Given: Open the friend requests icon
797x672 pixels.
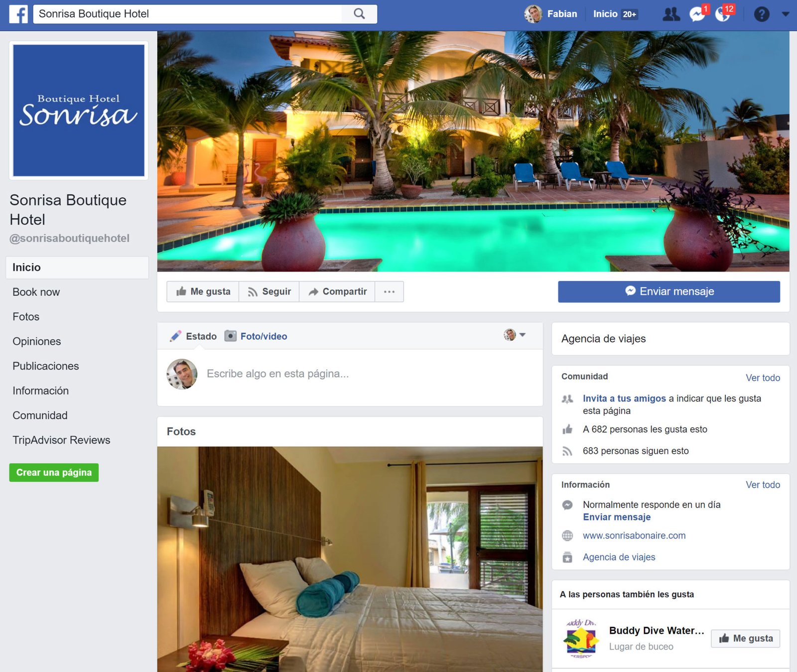Looking at the screenshot, I should click(x=671, y=14).
